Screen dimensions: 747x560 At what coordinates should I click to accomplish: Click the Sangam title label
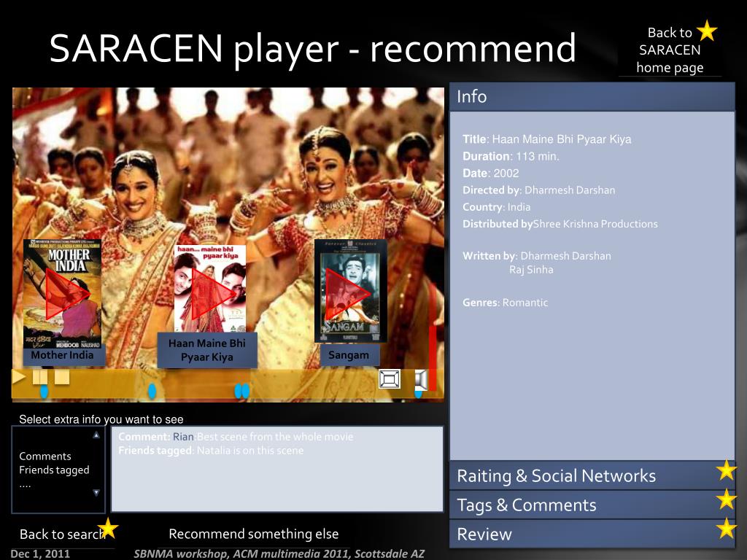(x=349, y=355)
